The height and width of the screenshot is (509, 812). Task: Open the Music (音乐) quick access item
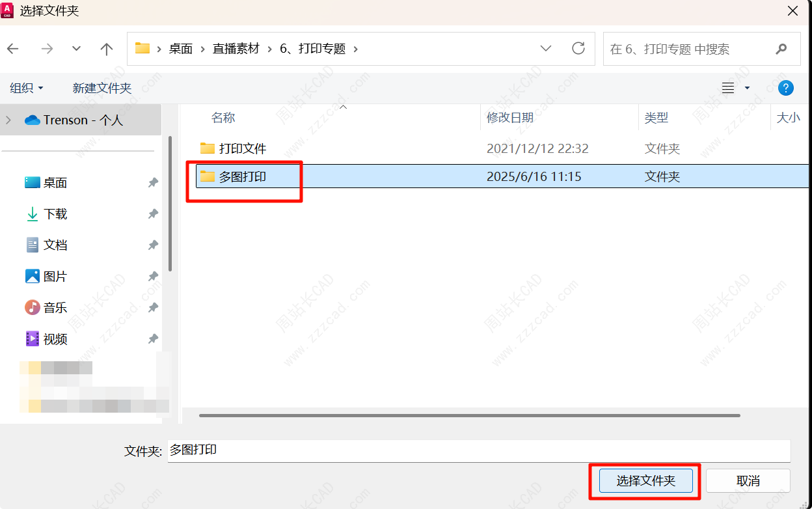click(x=55, y=308)
